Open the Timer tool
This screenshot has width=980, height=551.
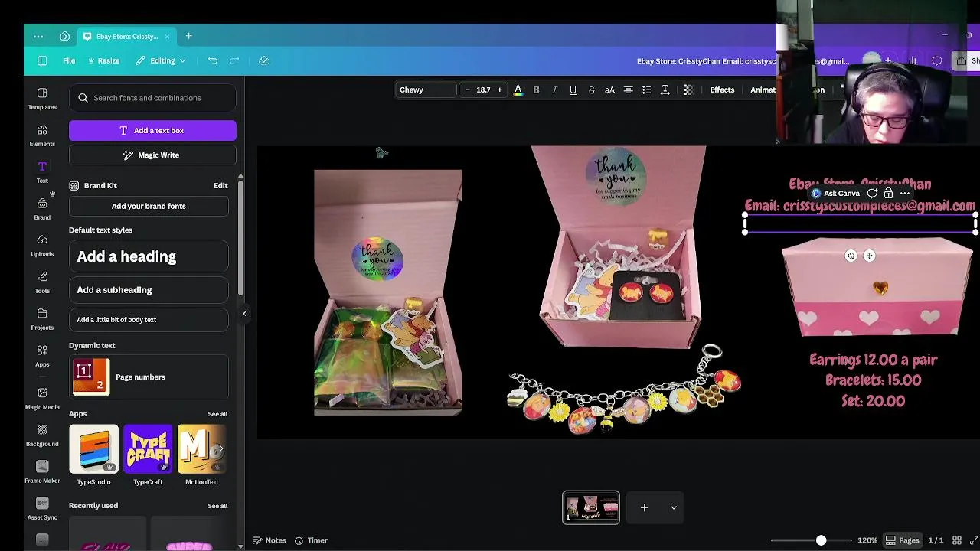[x=311, y=540]
